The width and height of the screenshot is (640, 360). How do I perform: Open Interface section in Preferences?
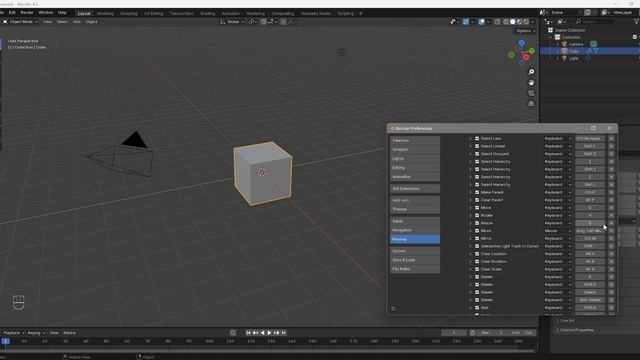coord(415,140)
